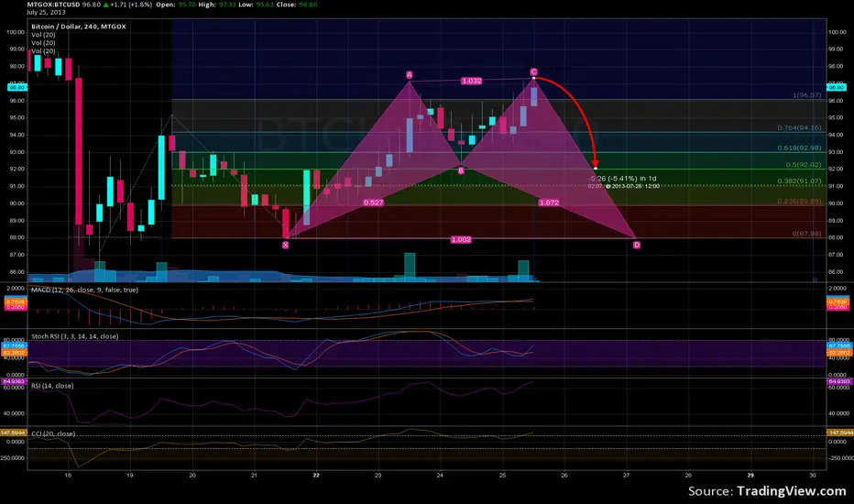The width and height of the screenshot is (854, 504).
Task: Click the 2013-07-26 12:00 forecast timestamp
Action: click(x=635, y=186)
